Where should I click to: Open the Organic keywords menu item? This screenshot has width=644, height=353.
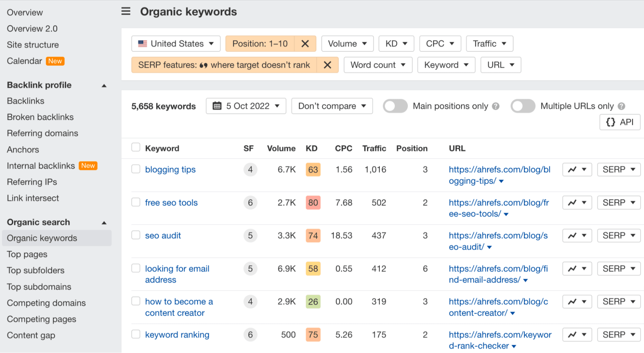pyautogui.click(x=42, y=238)
